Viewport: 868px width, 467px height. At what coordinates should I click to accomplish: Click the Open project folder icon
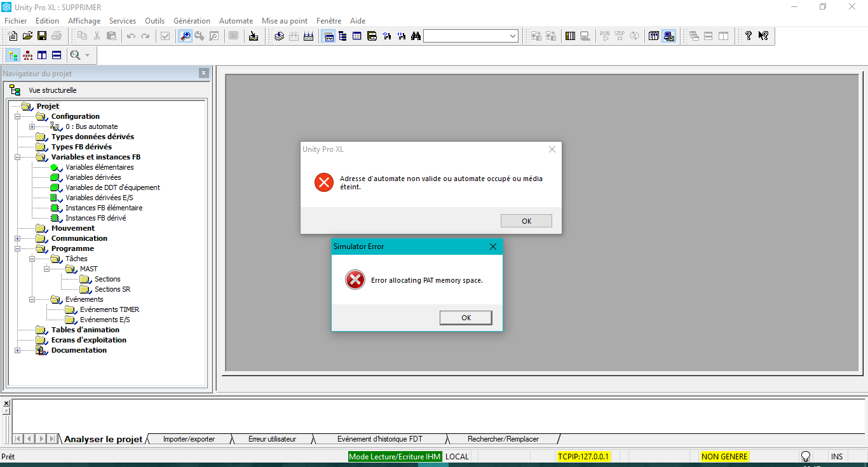(27, 36)
